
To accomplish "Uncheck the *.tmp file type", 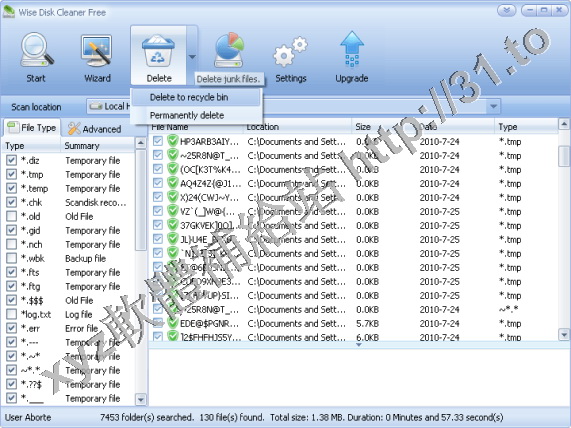I will [x=11, y=174].
